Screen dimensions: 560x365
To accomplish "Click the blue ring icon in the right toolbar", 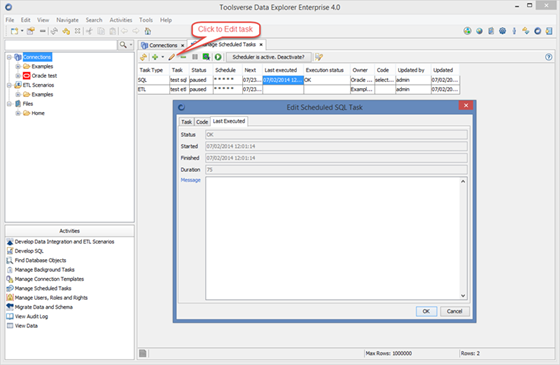I will (538, 31).
